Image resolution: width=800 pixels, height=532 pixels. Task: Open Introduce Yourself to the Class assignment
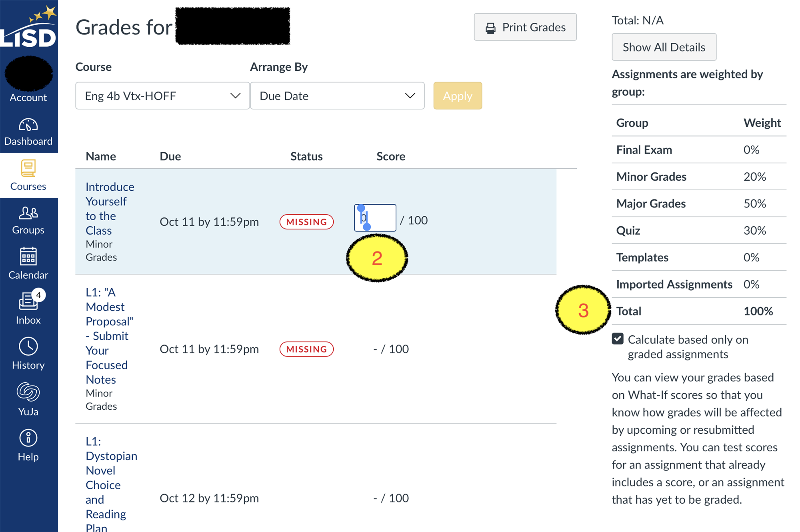point(110,208)
